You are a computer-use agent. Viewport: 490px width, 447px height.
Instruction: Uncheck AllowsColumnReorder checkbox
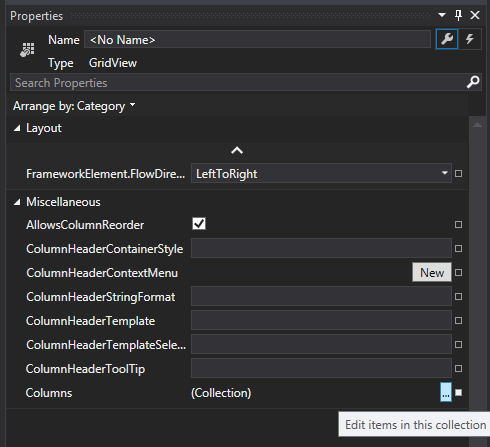tap(199, 224)
